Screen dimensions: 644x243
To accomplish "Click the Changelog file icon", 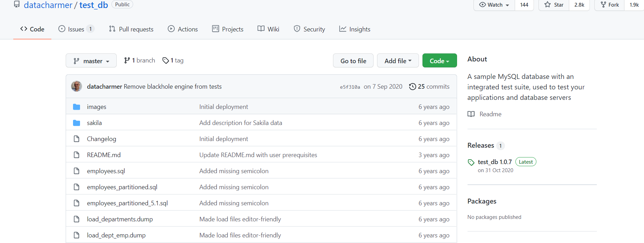I will click(x=77, y=139).
